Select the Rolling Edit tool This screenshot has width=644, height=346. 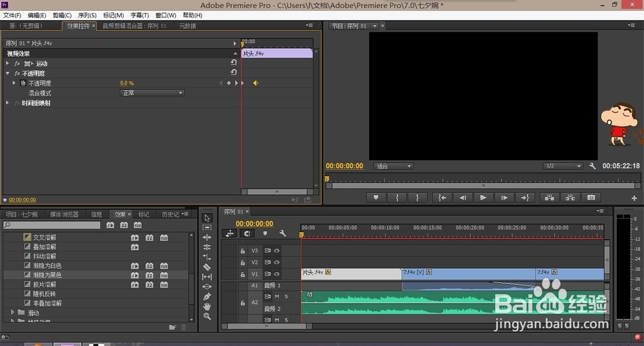[207, 247]
